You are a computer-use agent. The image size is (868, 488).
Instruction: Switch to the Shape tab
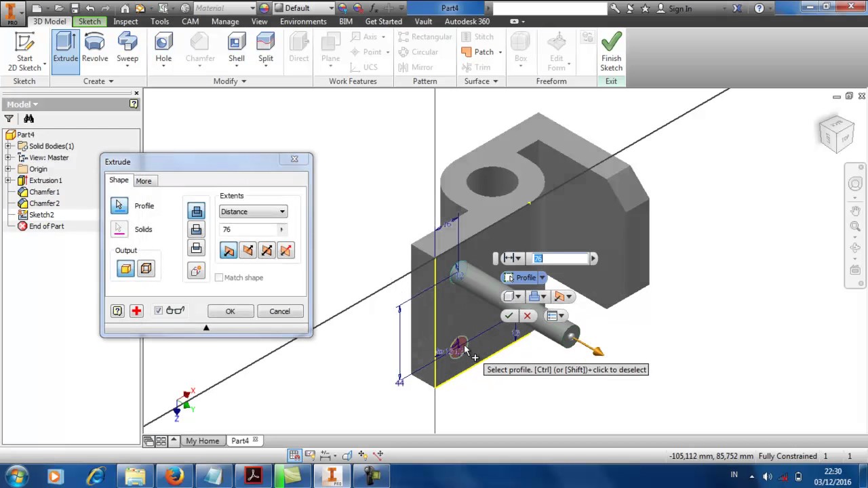[x=119, y=180]
